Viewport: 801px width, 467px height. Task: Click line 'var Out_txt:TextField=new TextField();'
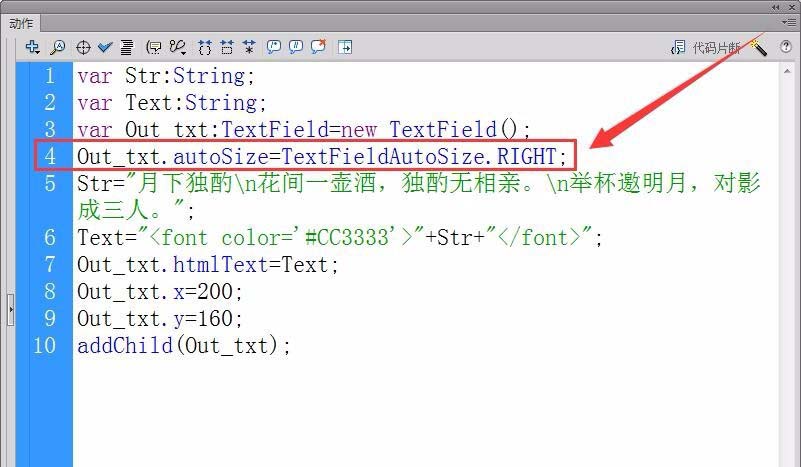point(304,130)
